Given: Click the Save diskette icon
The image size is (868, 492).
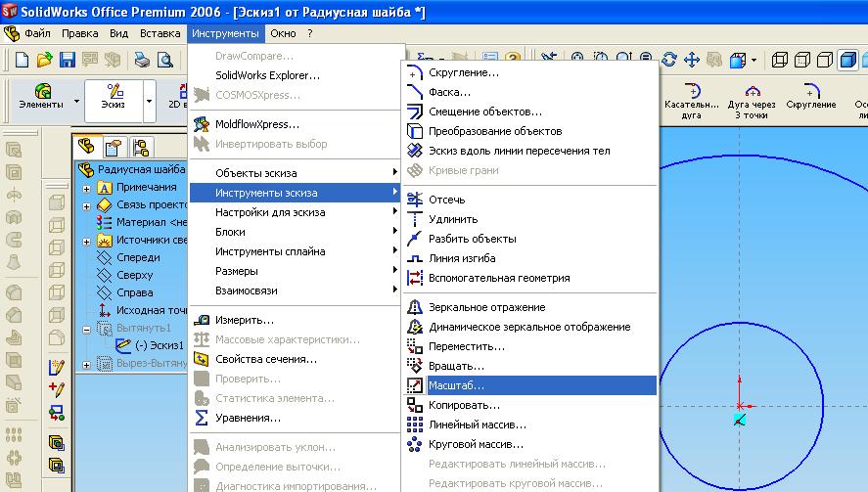Looking at the screenshot, I should [67, 60].
